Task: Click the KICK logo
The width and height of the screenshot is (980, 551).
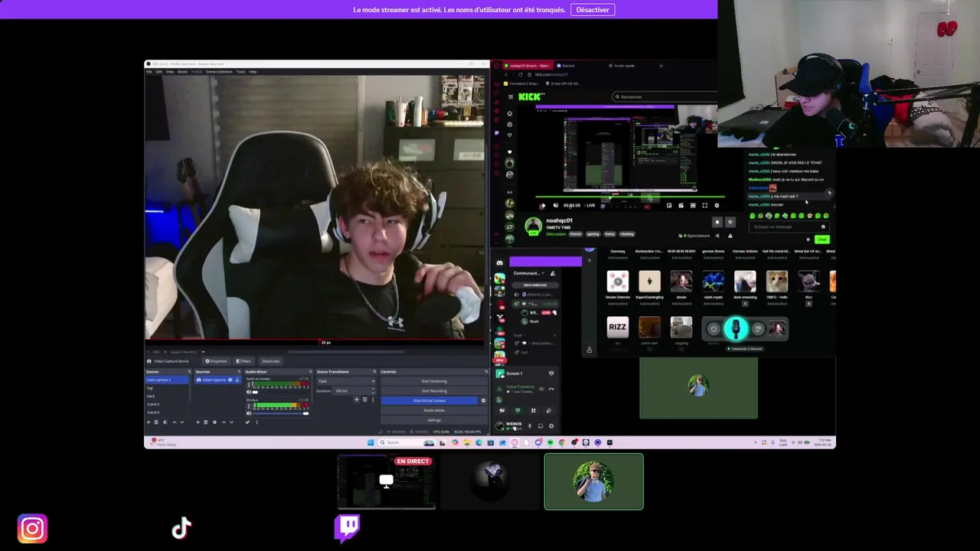Action: [x=531, y=96]
